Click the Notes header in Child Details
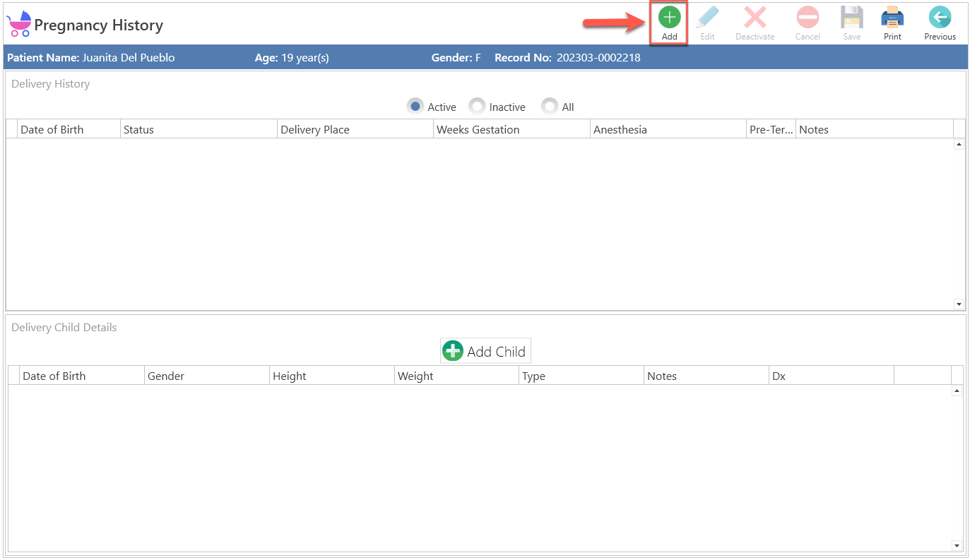The height and width of the screenshot is (560, 970). point(706,376)
